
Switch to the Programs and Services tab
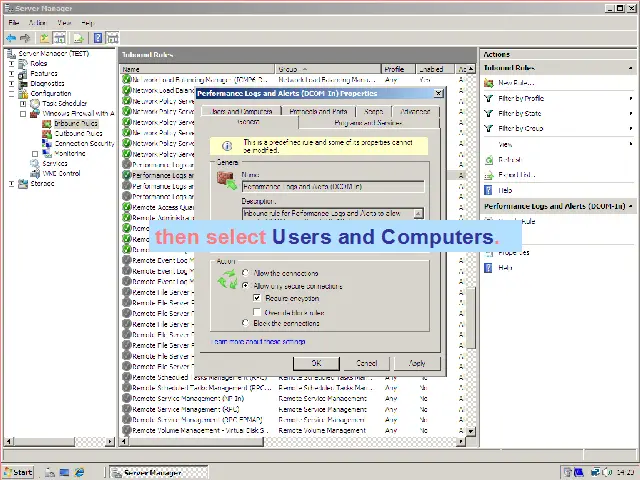(x=369, y=123)
